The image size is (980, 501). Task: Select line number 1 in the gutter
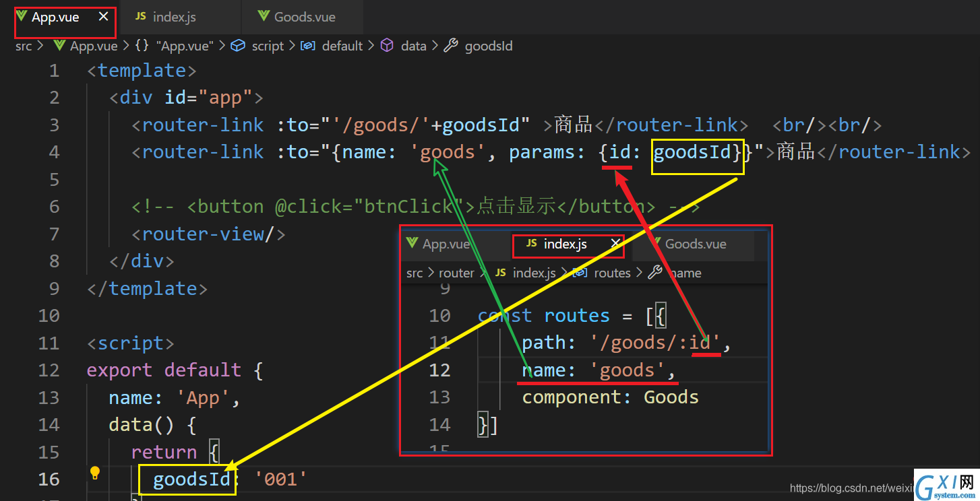pyautogui.click(x=54, y=71)
